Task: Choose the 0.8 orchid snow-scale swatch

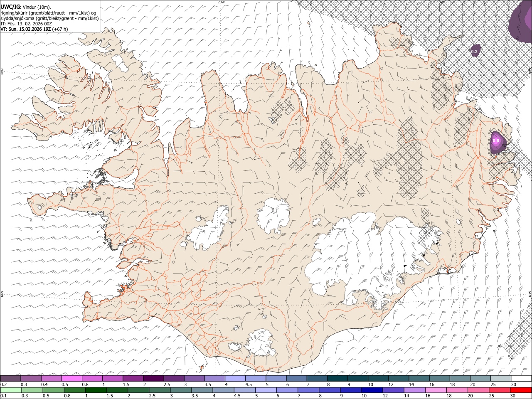Action: pyautogui.click(x=92, y=379)
